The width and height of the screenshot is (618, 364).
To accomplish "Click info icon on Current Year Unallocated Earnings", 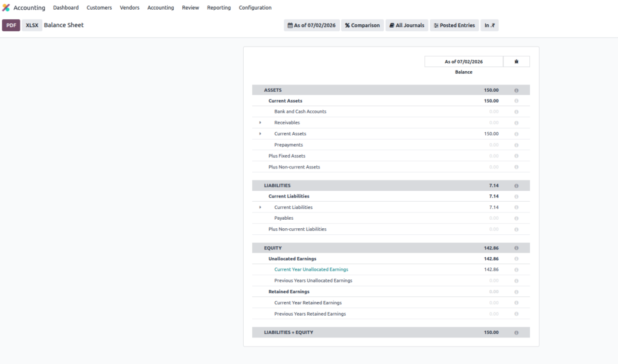I will pyautogui.click(x=517, y=270).
